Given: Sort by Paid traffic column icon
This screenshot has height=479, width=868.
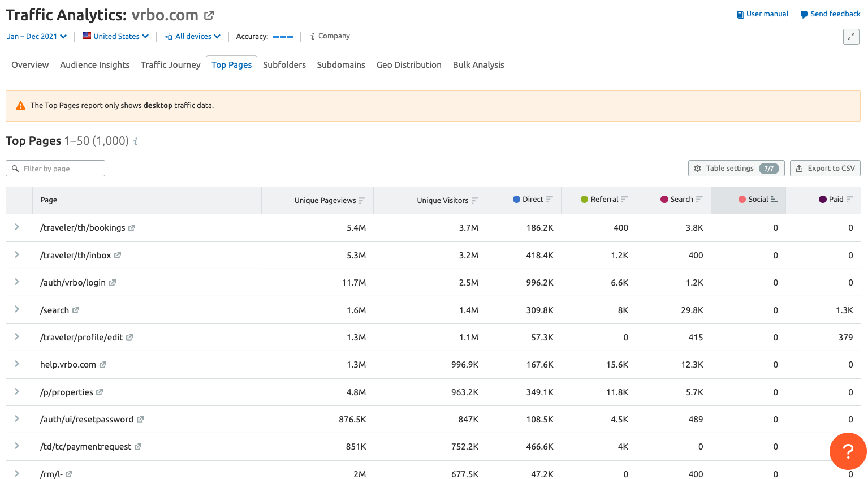Looking at the screenshot, I should click(x=849, y=200).
